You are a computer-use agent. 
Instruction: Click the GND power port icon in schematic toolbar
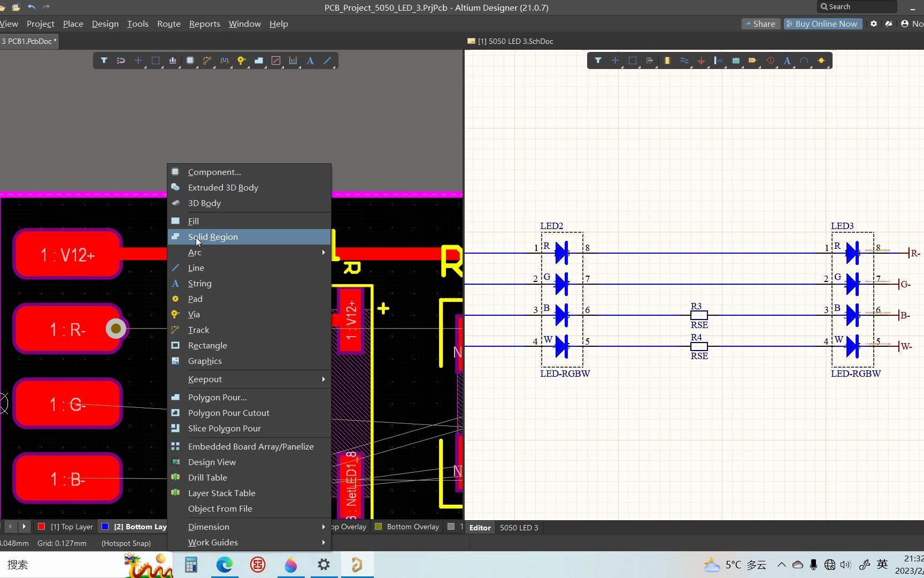pos(701,60)
